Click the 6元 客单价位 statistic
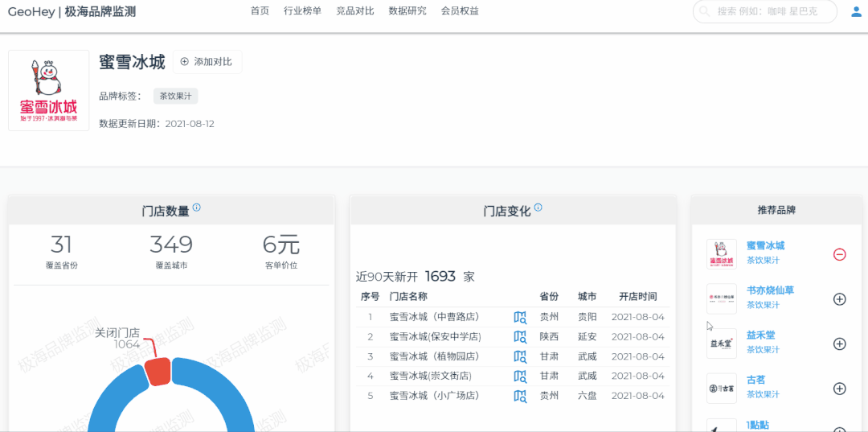Screen dimensions: 868x432 (281, 253)
